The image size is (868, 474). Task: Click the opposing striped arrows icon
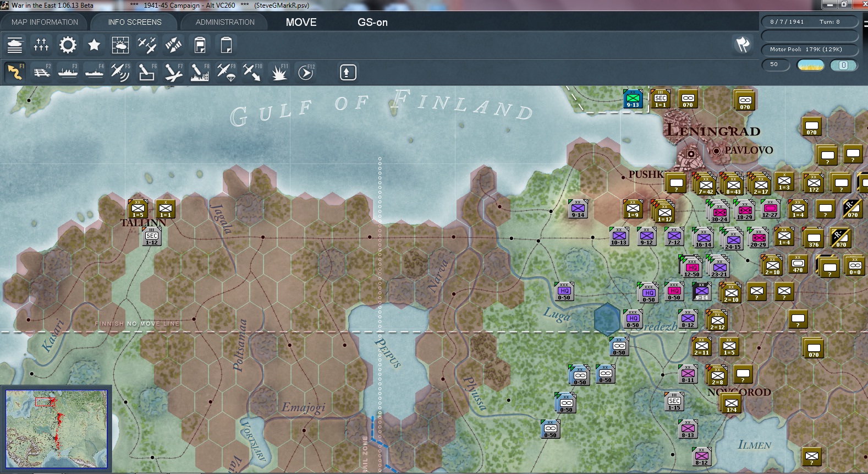[173, 45]
